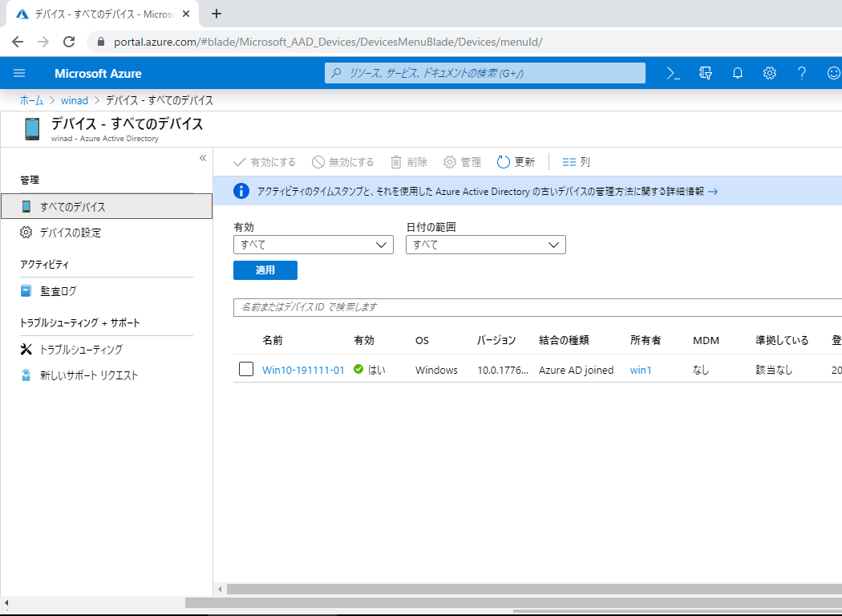Click the blade's horizontal scrollbar
Screen dimensions: 842x616
534,590
